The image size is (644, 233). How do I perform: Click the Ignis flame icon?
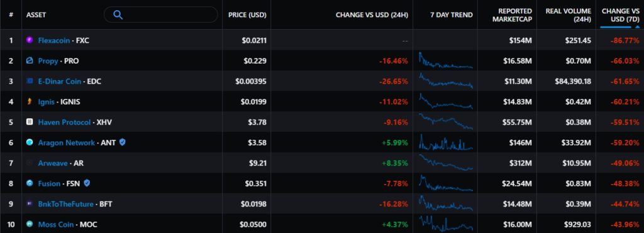point(30,101)
